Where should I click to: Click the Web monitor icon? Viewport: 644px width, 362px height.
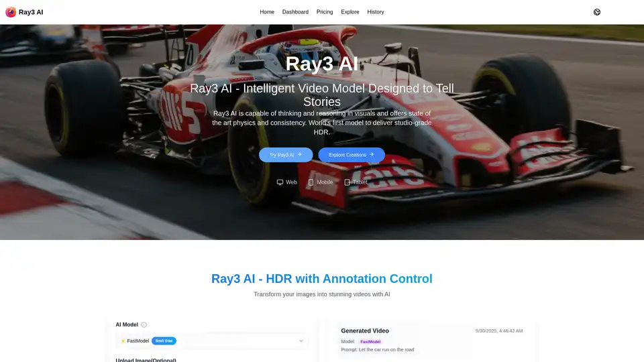pyautogui.click(x=280, y=182)
